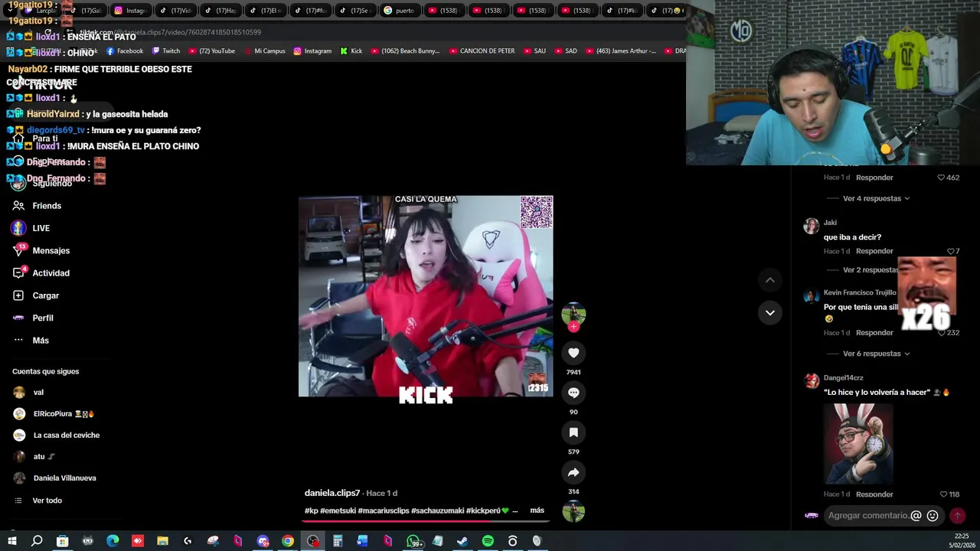Click the #kp hashtag in caption
This screenshot has width=980, height=551.
click(311, 510)
